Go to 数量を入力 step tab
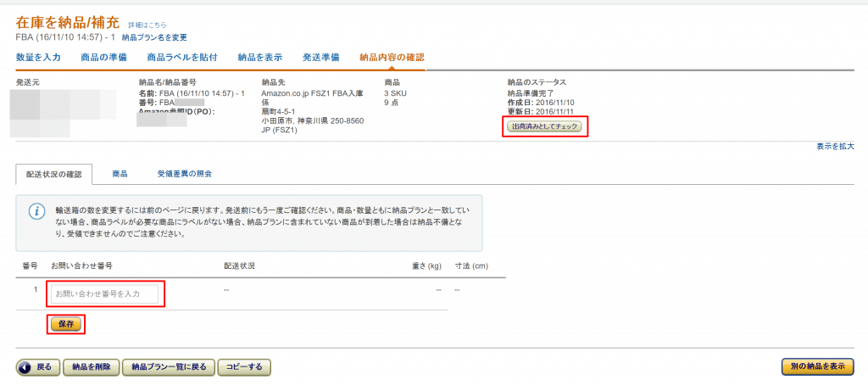The width and height of the screenshot is (868, 391). 38,57
